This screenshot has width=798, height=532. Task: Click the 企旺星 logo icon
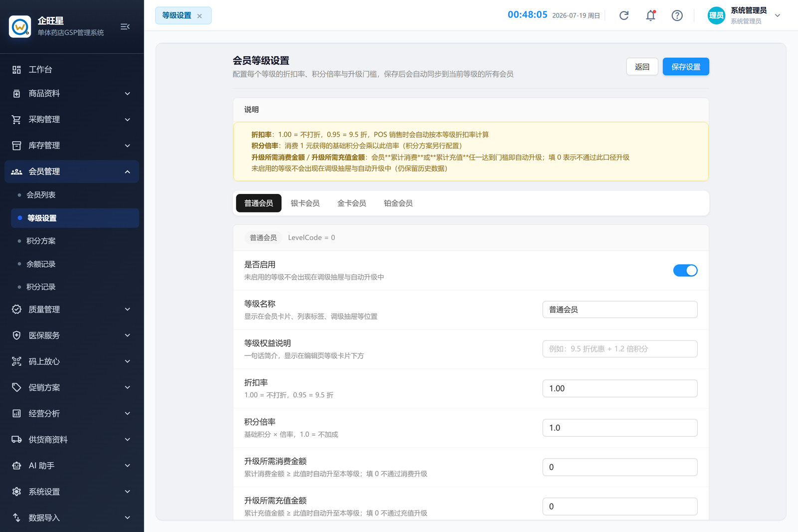pyautogui.click(x=20, y=26)
